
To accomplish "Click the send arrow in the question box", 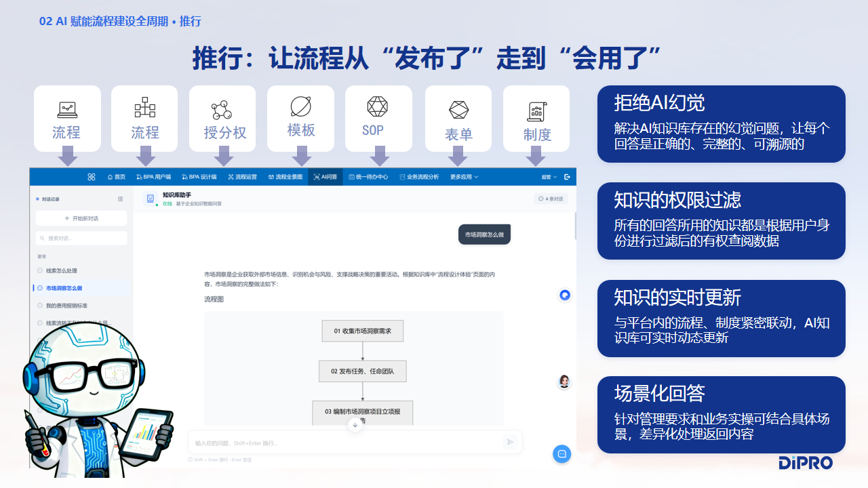I will (x=510, y=442).
